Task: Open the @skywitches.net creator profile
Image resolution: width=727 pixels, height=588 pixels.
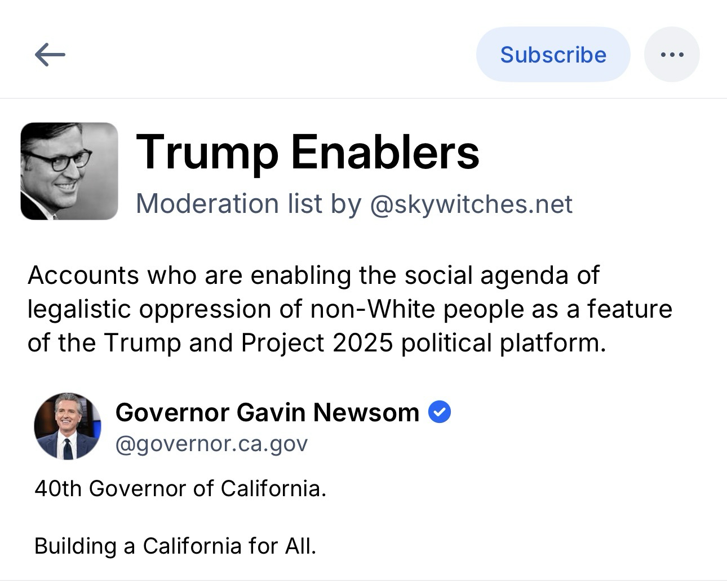Action: point(471,204)
